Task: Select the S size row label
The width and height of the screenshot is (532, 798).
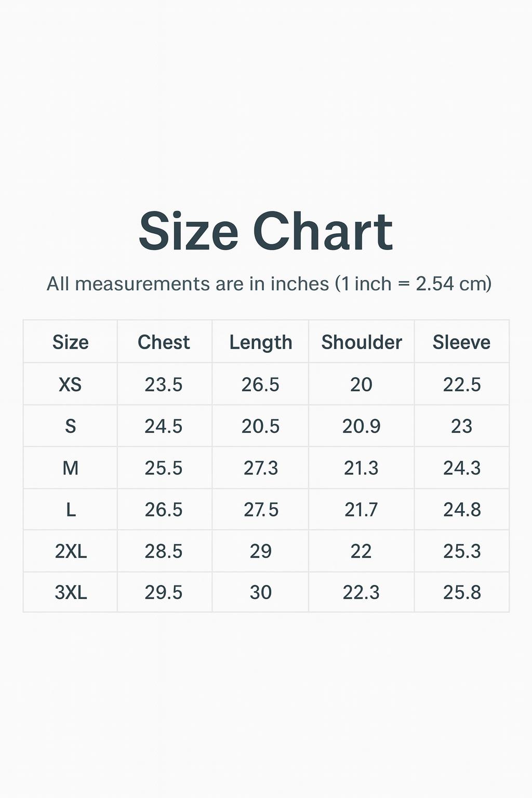Action: click(x=71, y=427)
